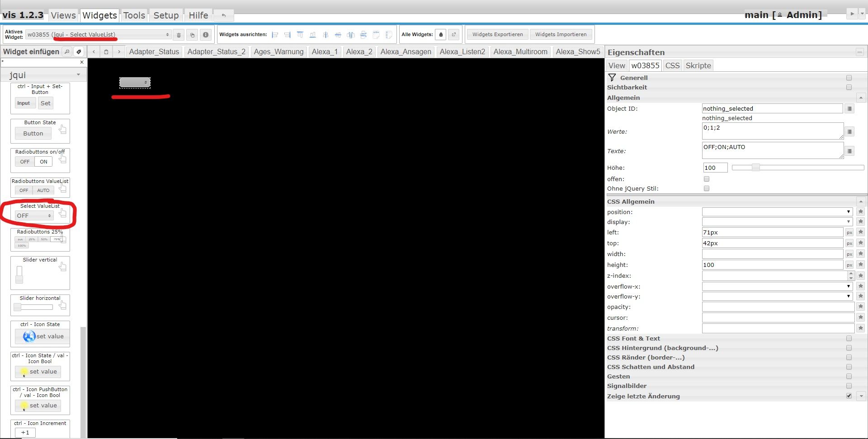Go to next view tab arrow
This screenshot has width=868, height=439.
tap(119, 52)
